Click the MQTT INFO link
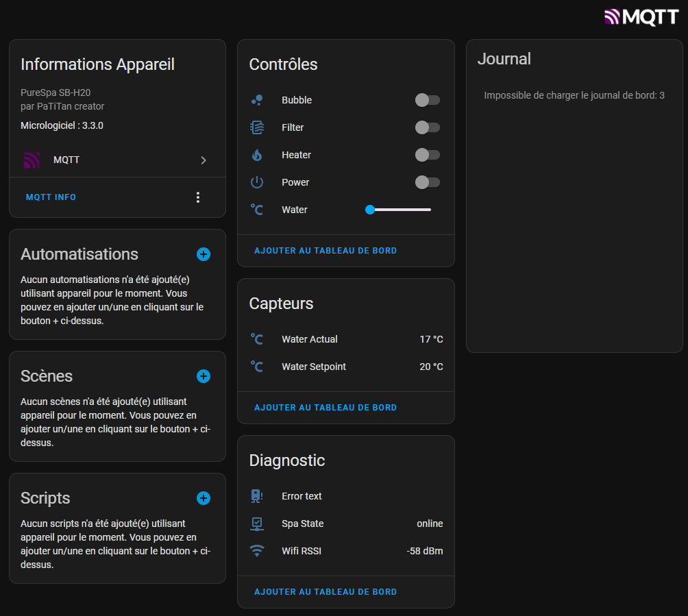The width and height of the screenshot is (688, 616). pos(51,197)
